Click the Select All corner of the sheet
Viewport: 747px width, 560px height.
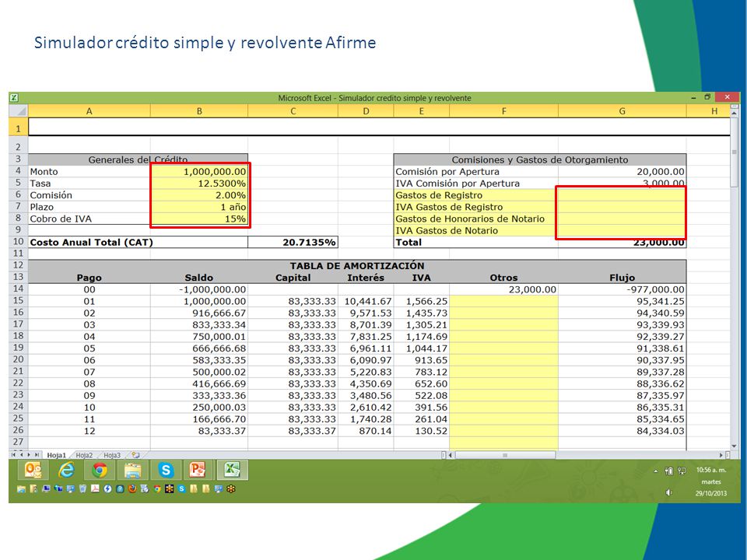pyautogui.click(x=19, y=111)
